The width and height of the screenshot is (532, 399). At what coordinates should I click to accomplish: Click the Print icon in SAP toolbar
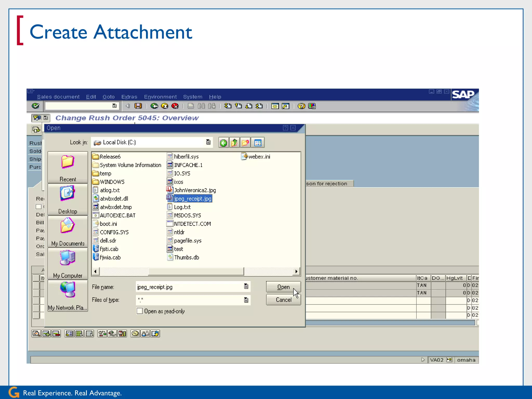pyautogui.click(x=191, y=106)
